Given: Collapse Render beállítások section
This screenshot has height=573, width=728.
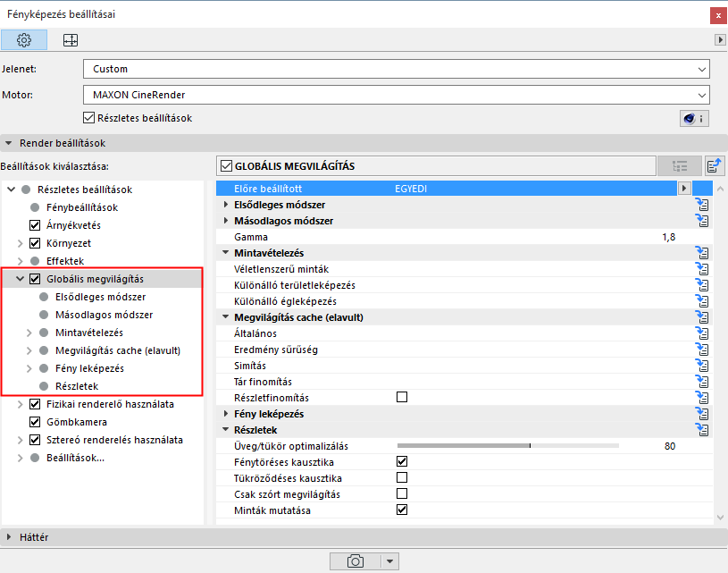Looking at the screenshot, I should tap(8, 143).
